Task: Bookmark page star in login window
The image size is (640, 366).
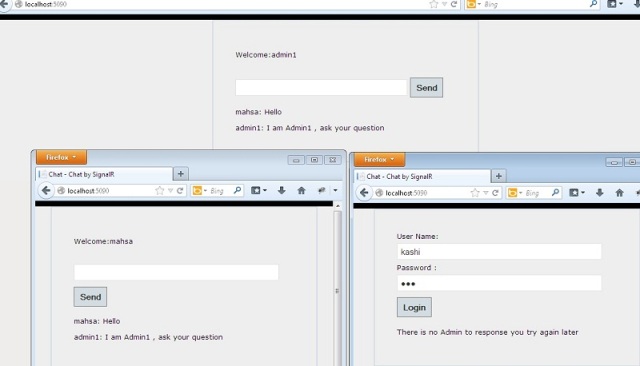Action: 475,193
